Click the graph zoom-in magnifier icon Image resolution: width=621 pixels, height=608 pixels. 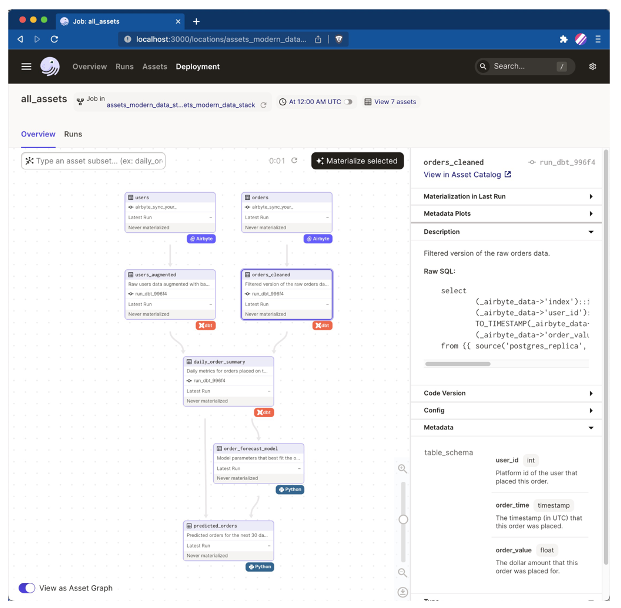(x=403, y=468)
